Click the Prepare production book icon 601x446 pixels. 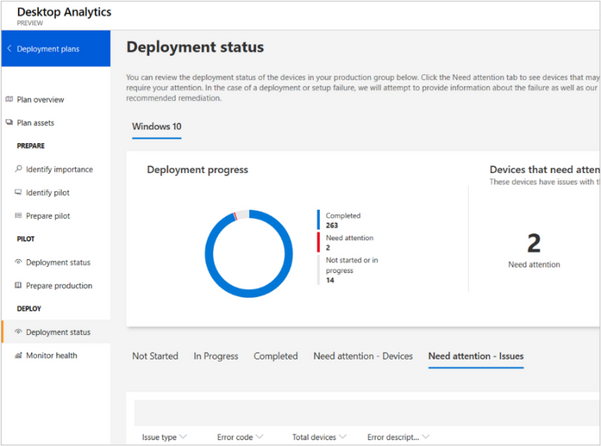(x=18, y=285)
